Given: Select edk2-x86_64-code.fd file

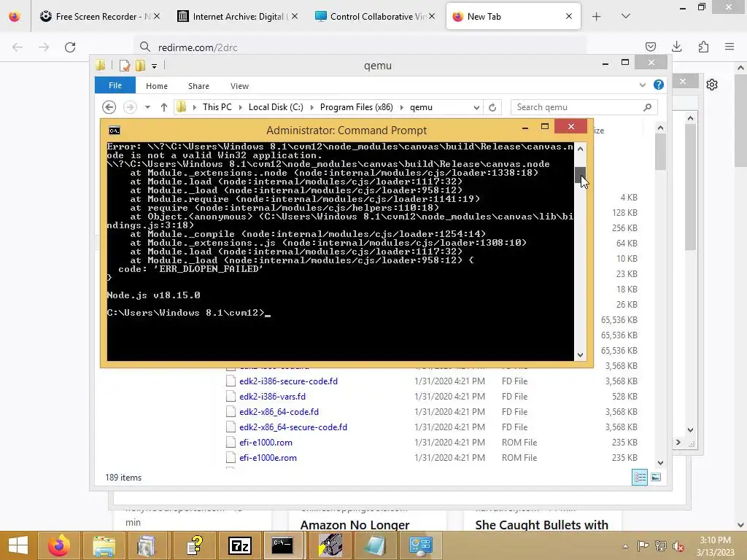Looking at the screenshot, I should [279, 411].
